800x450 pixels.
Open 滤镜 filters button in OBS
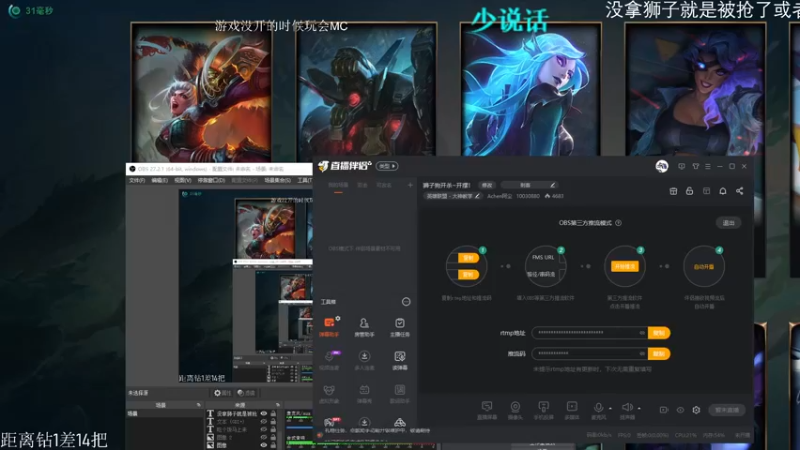point(246,393)
